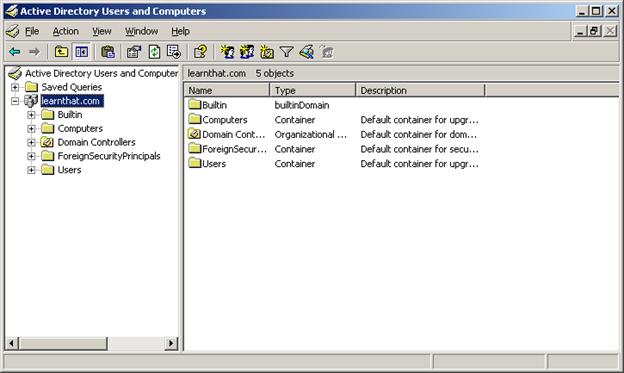
Task: Click ForeignSecur... folder icon in list
Action: coord(195,149)
